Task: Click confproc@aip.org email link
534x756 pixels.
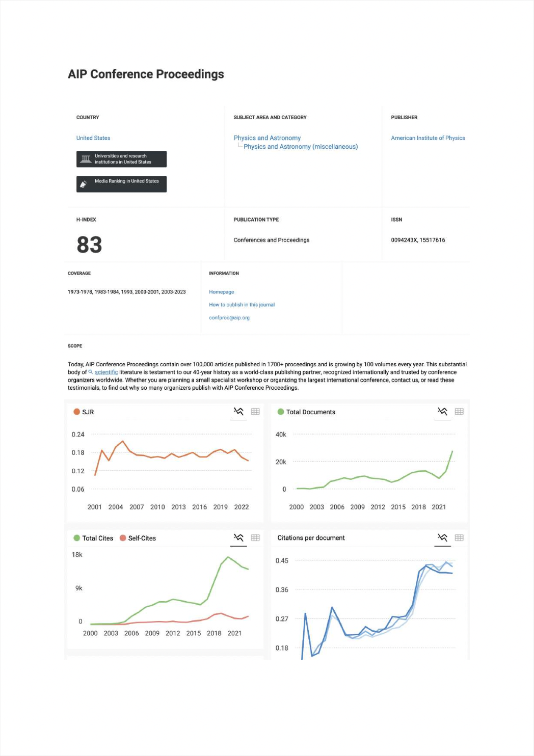Action: [x=229, y=317]
